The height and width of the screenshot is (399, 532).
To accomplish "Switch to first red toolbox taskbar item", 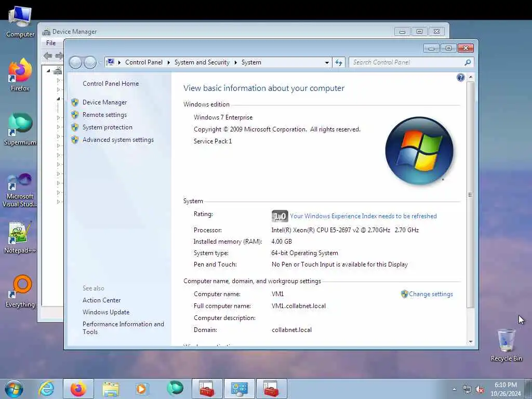I will [x=207, y=389].
